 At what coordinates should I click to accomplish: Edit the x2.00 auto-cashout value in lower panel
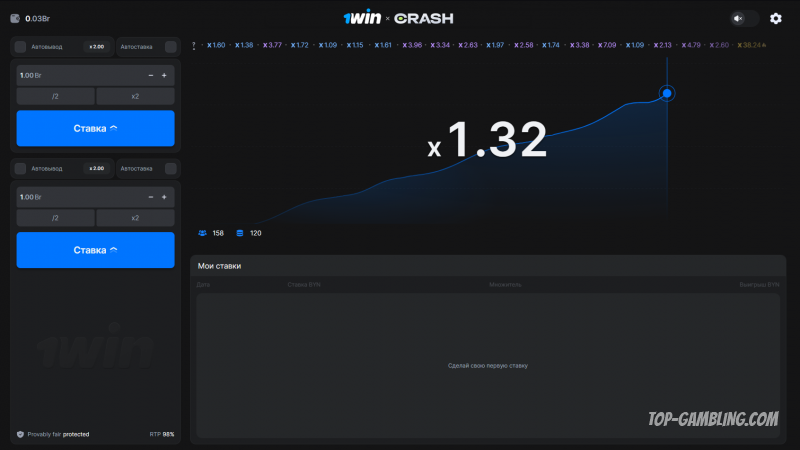tap(96, 168)
